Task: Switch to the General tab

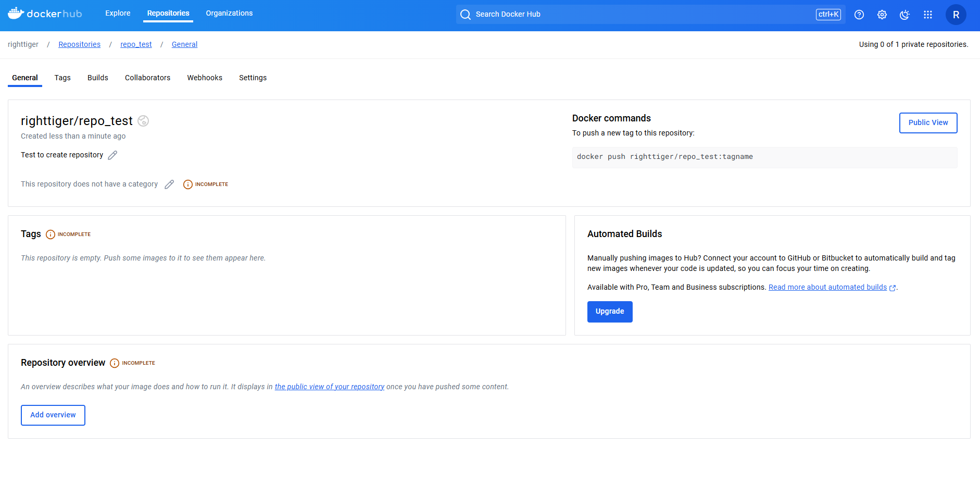Action: pos(25,78)
